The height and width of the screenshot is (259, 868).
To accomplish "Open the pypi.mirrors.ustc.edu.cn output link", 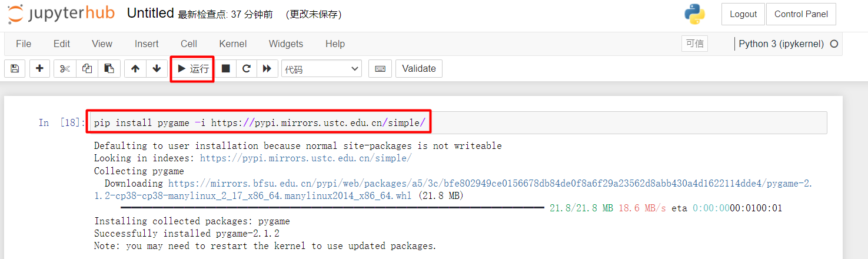I will coord(306,158).
